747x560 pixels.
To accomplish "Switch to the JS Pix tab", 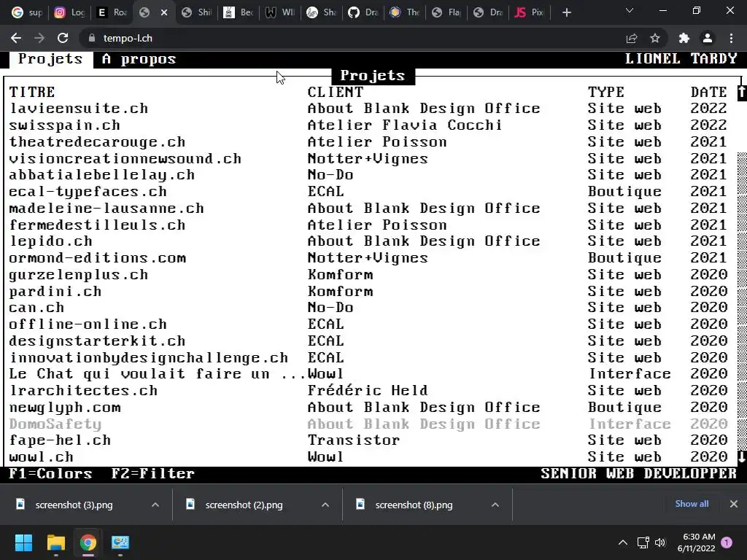I will tap(530, 12).
